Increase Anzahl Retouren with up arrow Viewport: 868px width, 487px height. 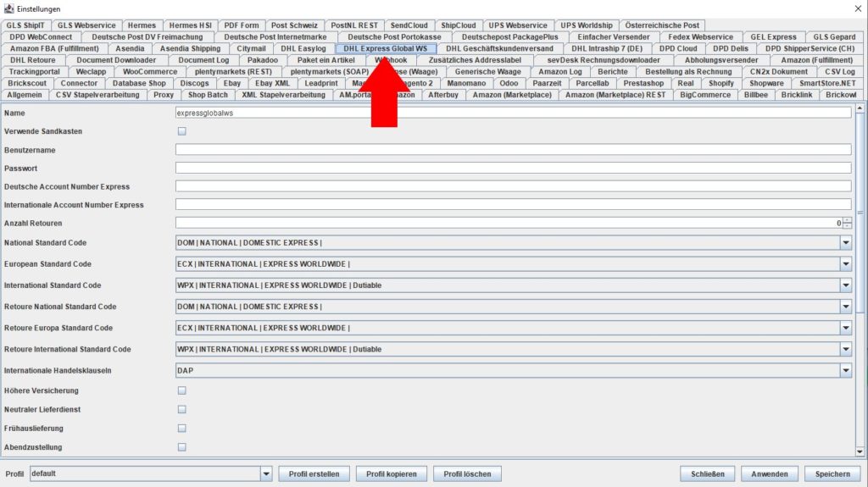pos(847,220)
